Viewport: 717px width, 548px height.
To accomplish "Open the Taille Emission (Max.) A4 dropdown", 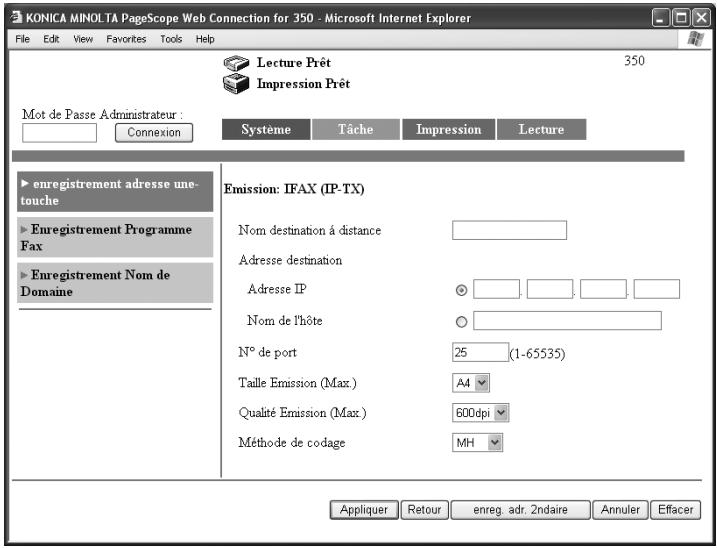I will (x=471, y=383).
